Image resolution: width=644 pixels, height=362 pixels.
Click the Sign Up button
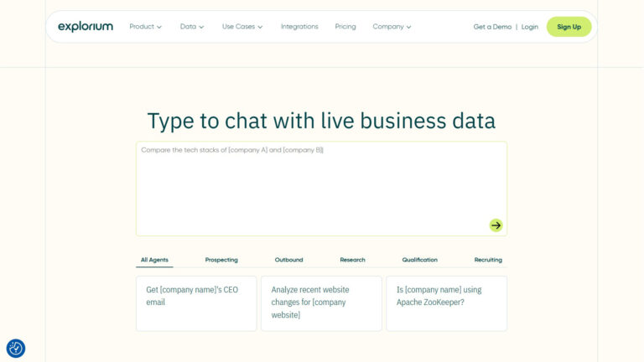coord(569,27)
